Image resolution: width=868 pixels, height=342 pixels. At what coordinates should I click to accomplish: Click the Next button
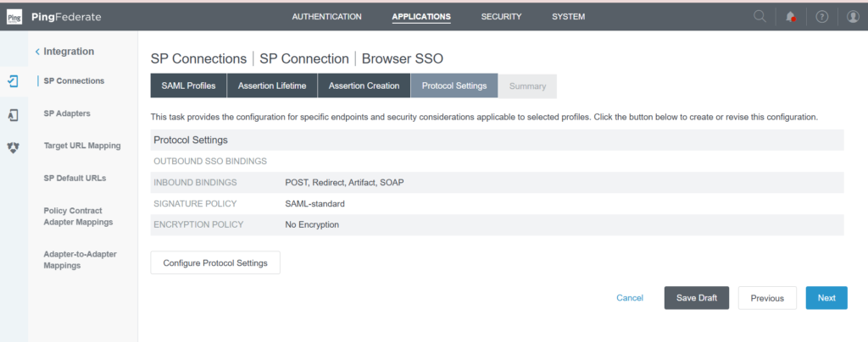826,298
